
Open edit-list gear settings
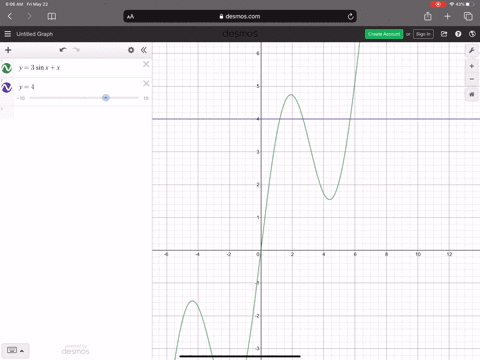coord(131,50)
